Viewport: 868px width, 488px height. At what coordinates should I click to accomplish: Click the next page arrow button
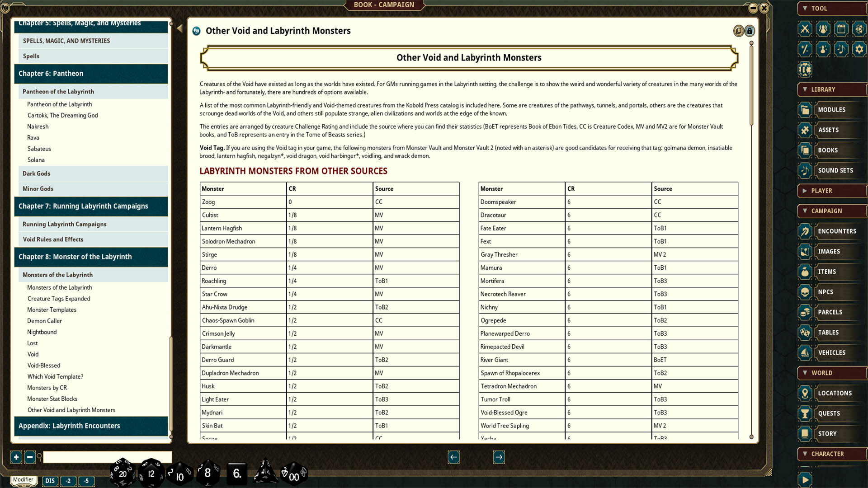pyautogui.click(x=498, y=457)
